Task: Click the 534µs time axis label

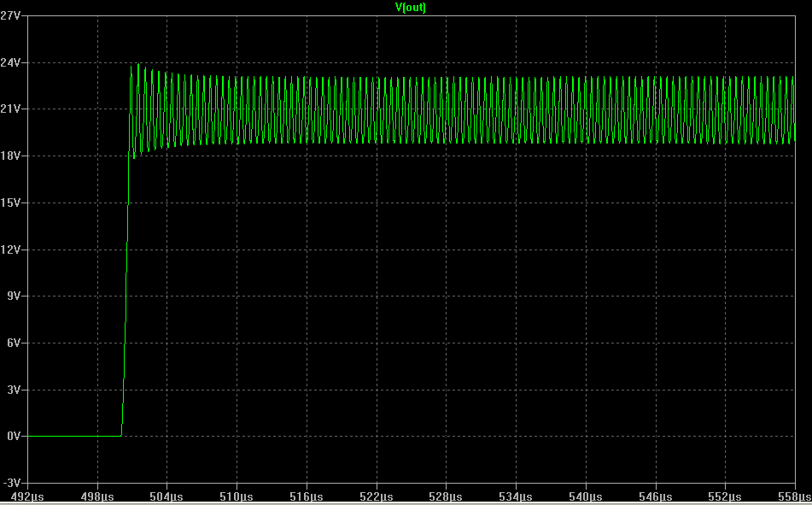Action: click(x=516, y=496)
